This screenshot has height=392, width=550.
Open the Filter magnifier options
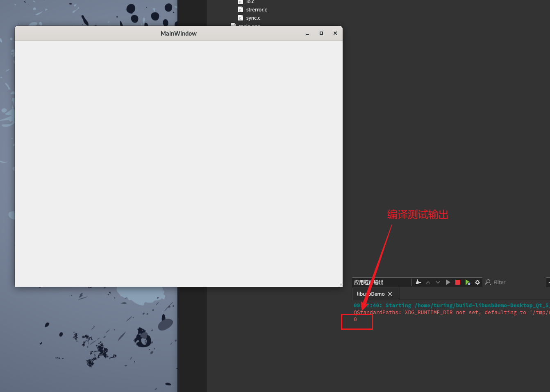[x=488, y=282]
